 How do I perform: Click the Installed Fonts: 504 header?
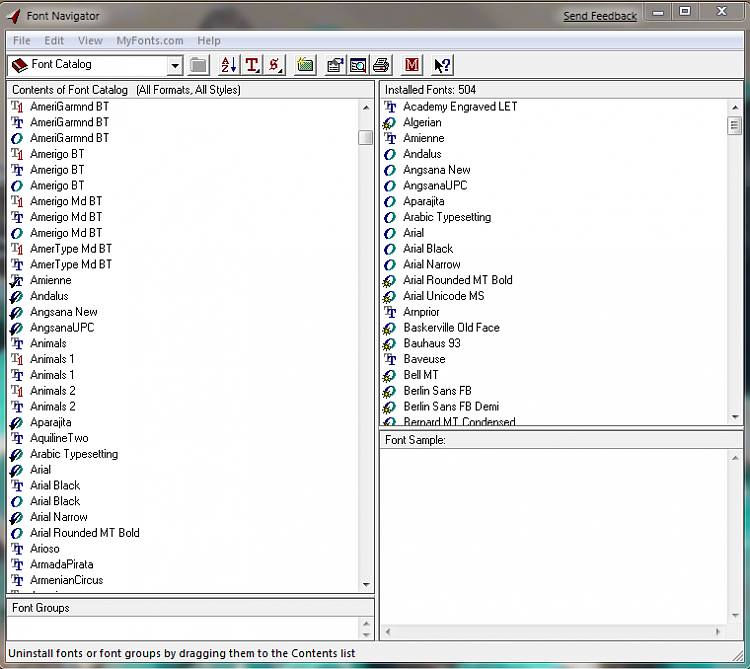point(561,90)
